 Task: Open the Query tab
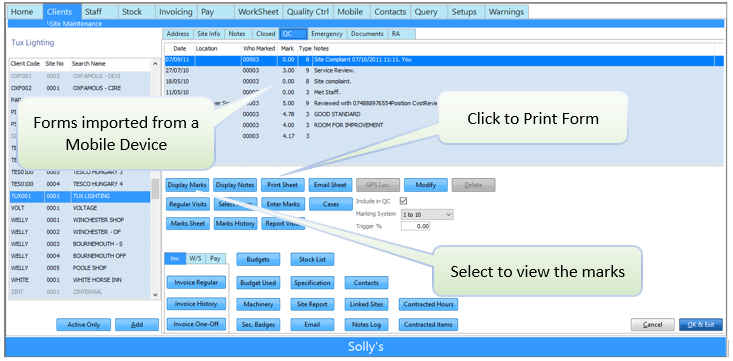point(429,12)
